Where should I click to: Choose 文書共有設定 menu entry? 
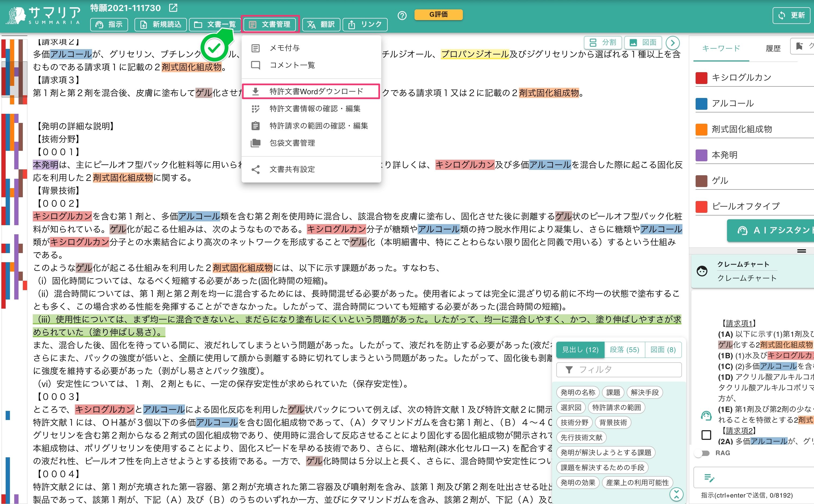click(x=311, y=169)
